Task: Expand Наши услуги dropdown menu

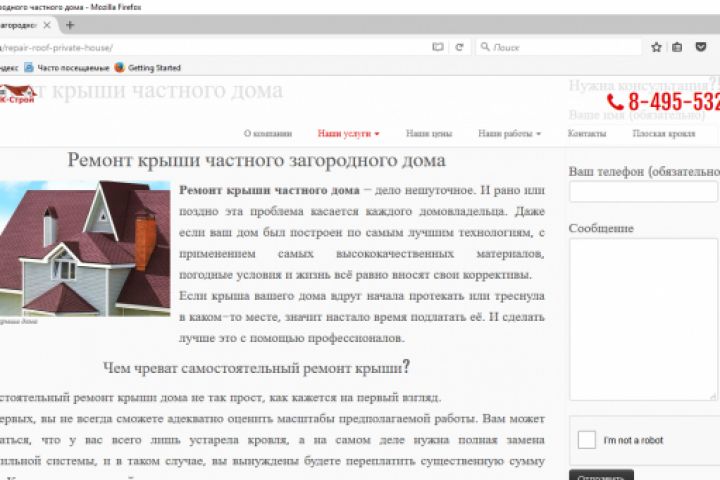Action: 349,134
